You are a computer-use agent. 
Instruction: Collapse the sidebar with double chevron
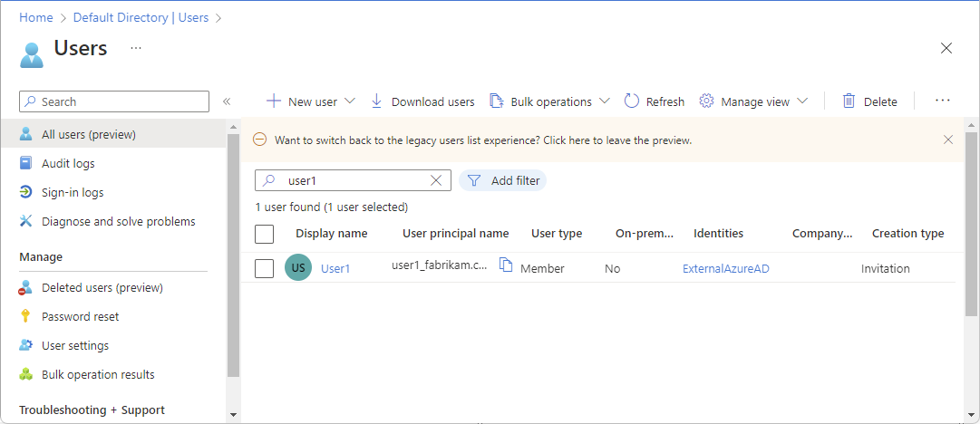click(x=227, y=101)
